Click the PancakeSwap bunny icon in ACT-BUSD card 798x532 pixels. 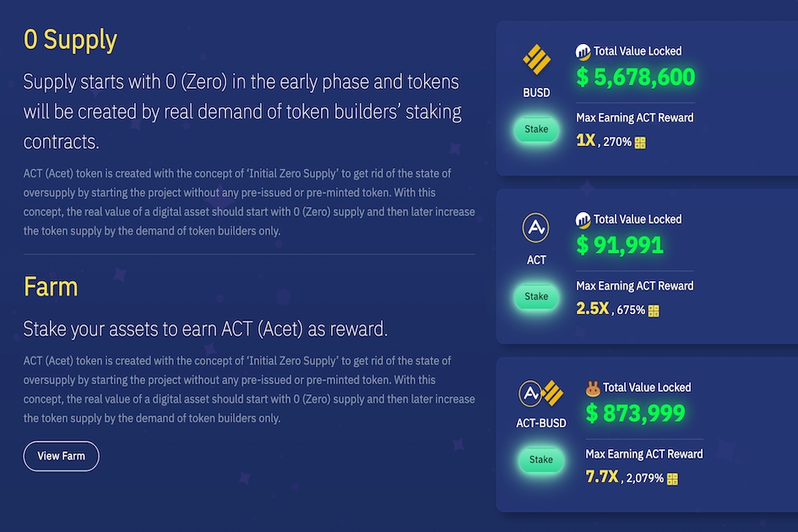click(x=593, y=388)
